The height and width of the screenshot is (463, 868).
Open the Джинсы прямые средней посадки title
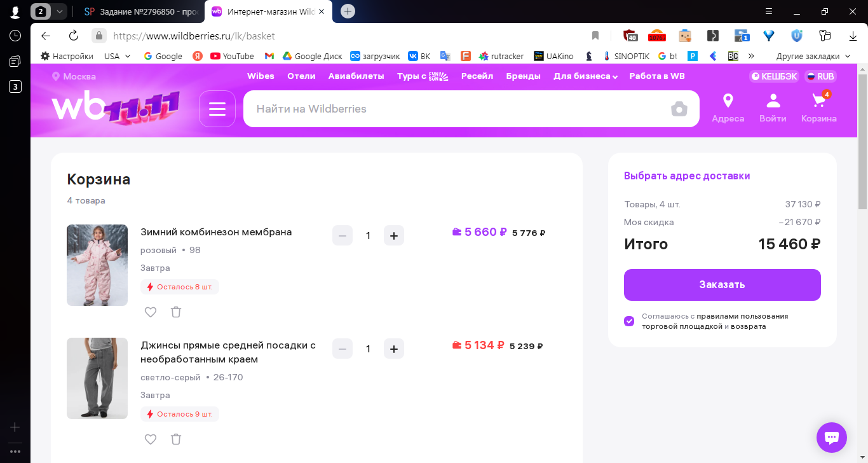pos(228,352)
